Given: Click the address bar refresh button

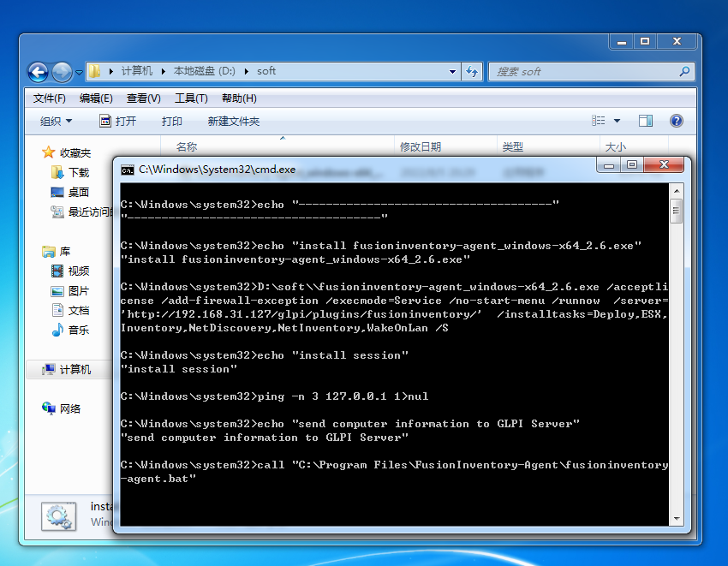Looking at the screenshot, I should [472, 71].
